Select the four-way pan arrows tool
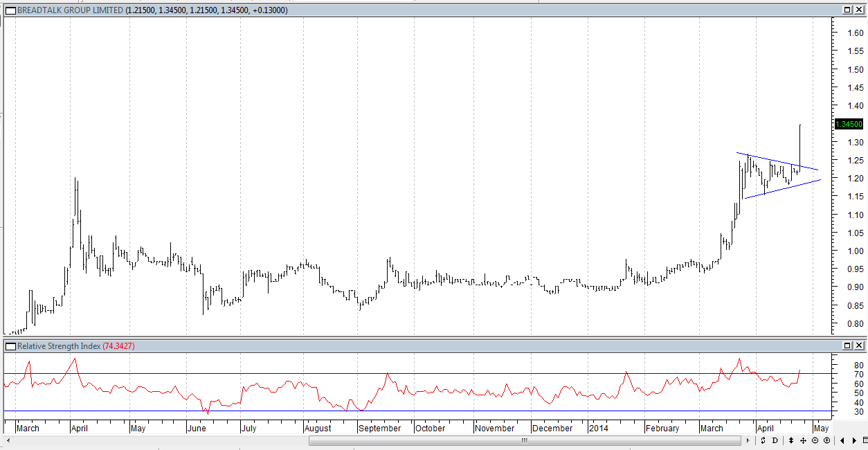This screenshot has height=450, width=868. [803, 440]
